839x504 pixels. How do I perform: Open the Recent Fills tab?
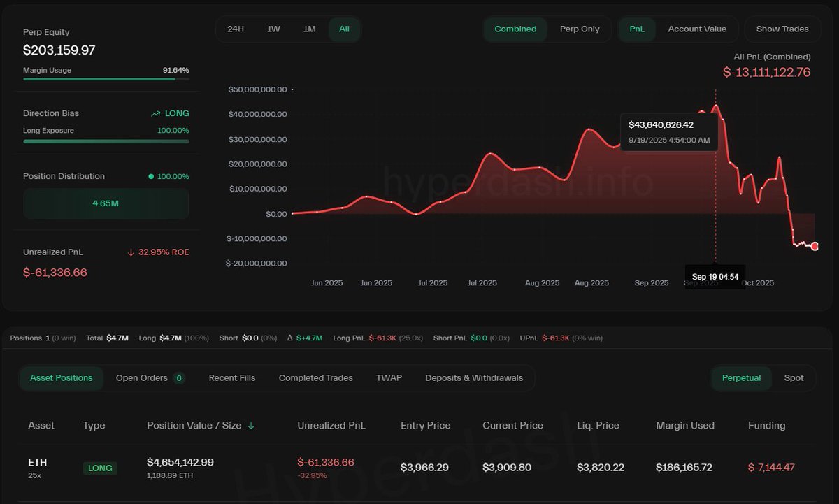tap(232, 378)
